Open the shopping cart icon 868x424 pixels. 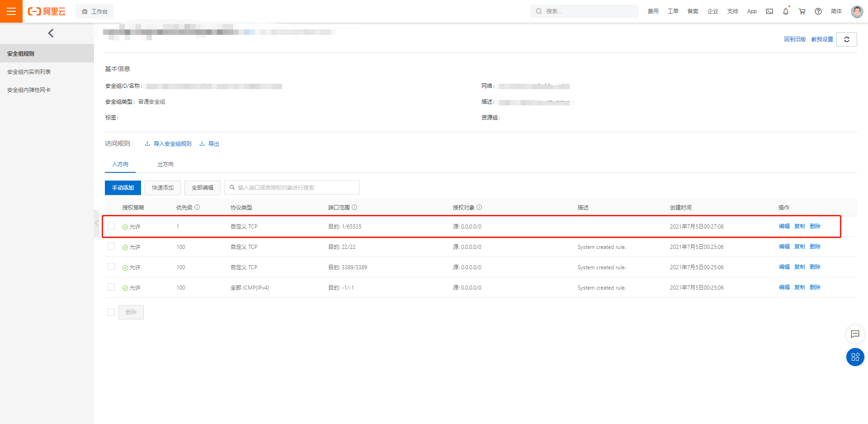(802, 11)
